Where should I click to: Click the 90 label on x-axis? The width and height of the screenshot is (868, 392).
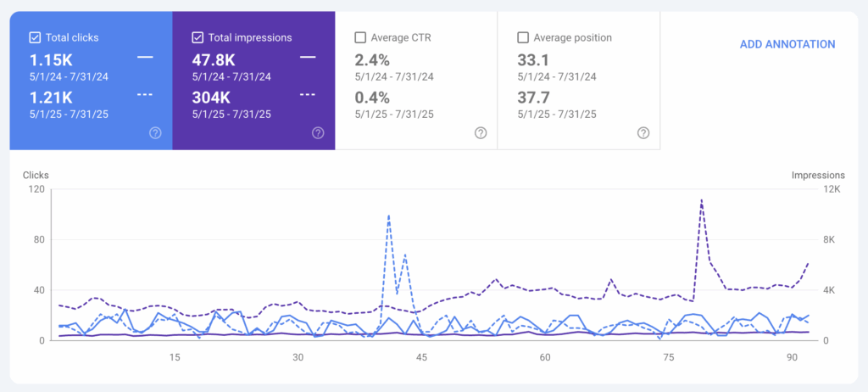click(x=793, y=357)
